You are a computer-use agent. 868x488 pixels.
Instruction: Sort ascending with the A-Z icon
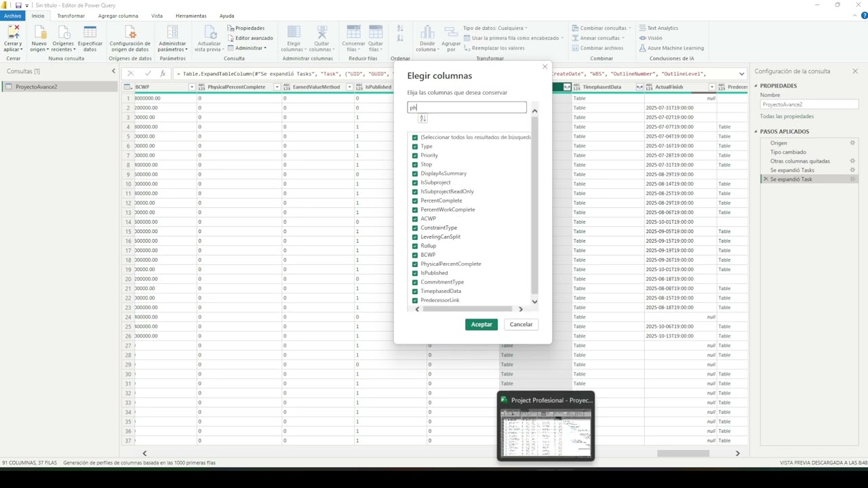tap(400, 28)
